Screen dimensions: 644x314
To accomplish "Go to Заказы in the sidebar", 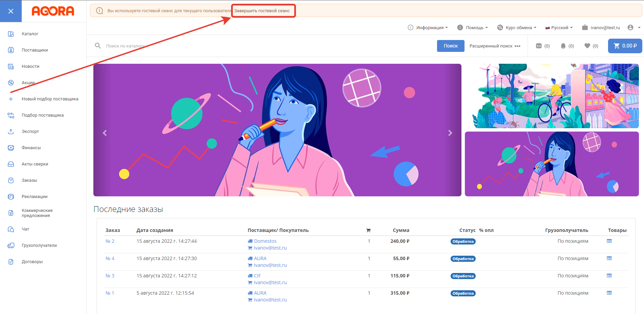I will pos(29,180).
